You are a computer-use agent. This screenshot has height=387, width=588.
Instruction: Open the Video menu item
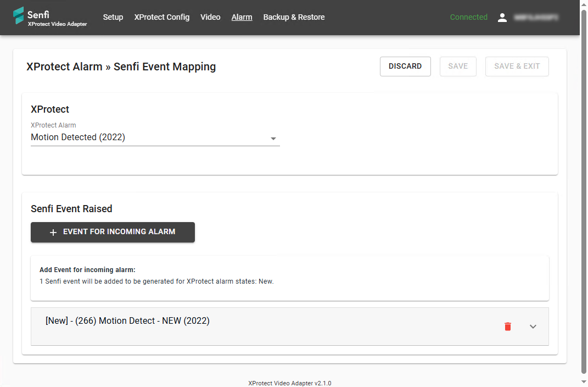click(210, 17)
